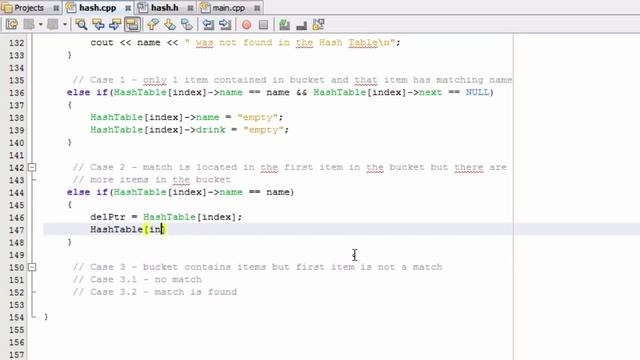Click the Forward navigation toolbar button
This screenshot has width=640, height=360.
[x=53, y=24]
